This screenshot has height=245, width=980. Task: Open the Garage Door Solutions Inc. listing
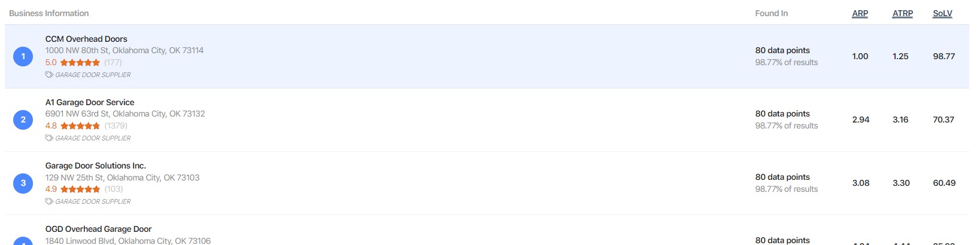(96, 166)
